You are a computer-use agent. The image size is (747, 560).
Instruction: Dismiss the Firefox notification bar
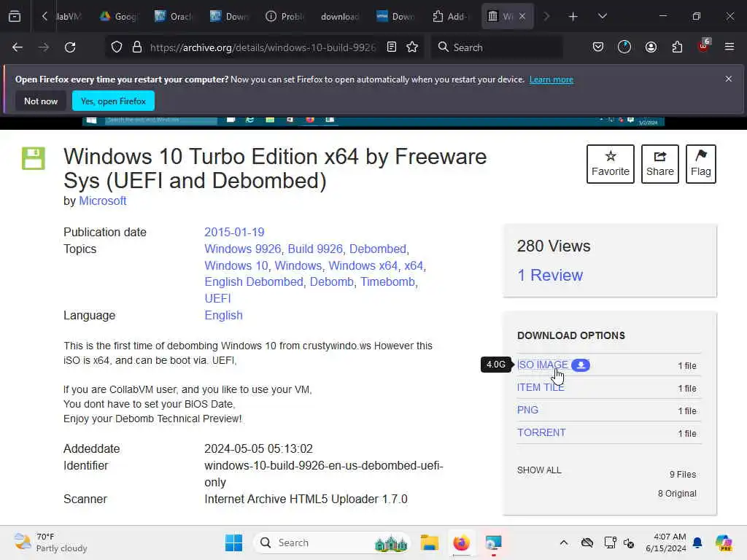[x=729, y=79]
